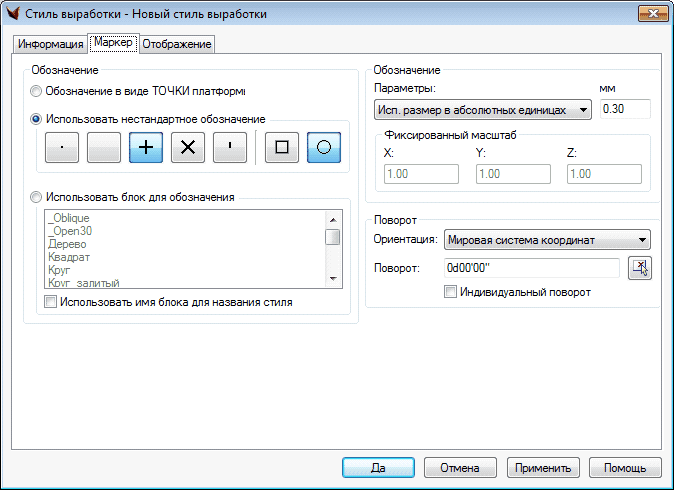
Task: Select the dot marker symbol button
Action: coord(62,148)
